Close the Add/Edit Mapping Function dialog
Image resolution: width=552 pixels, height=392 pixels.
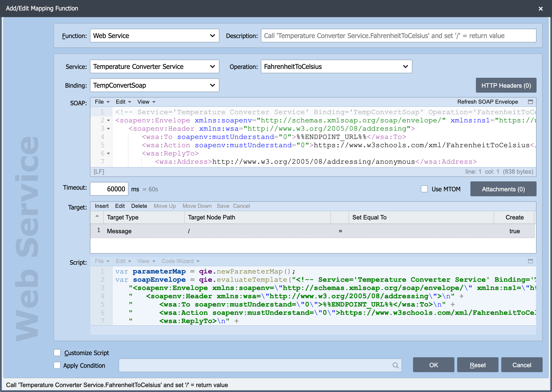coord(541,9)
